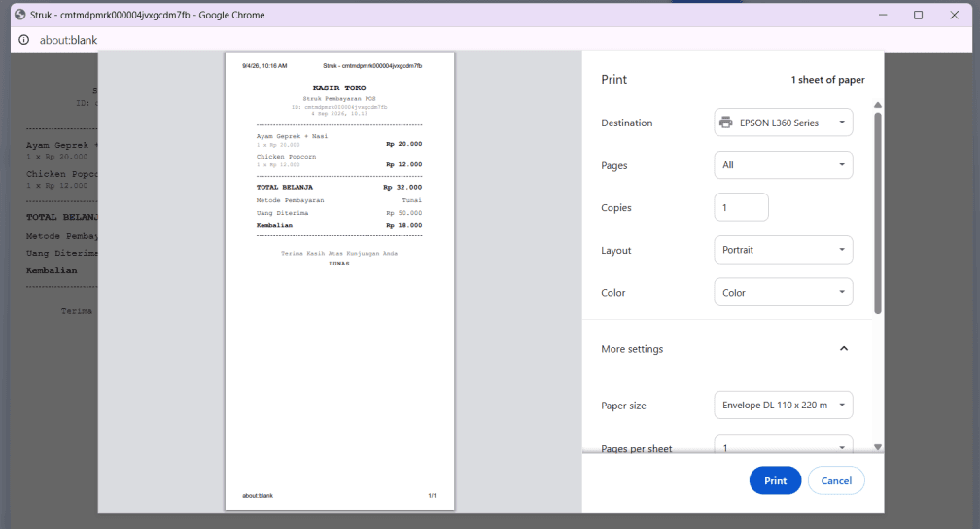Close the Chrome window
Image resolution: width=980 pixels, height=529 pixels.
click(x=955, y=15)
